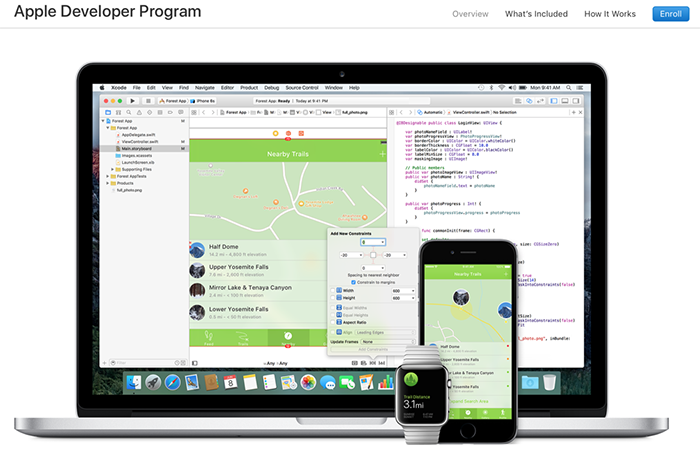Open the Test navigator diamond icon
700x450 pixels.
[x=150, y=112]
